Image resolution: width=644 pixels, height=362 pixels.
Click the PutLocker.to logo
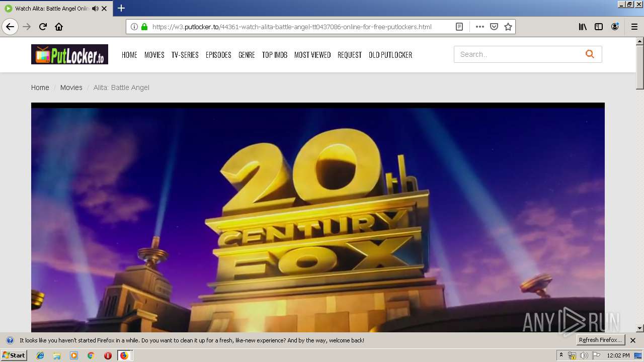69,54
